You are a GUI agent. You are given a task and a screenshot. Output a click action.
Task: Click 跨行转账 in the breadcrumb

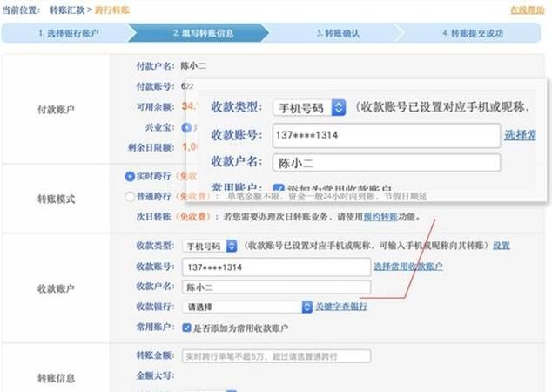112,10
